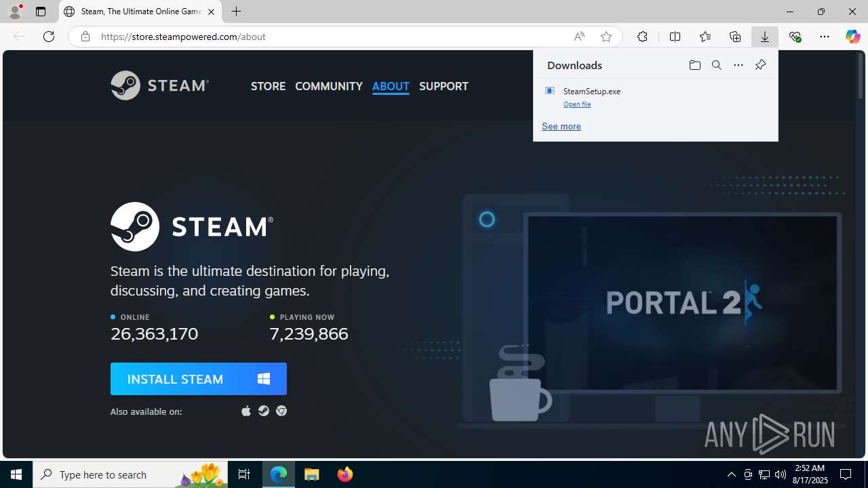Open Browser essentials icon
This screenshot has width=868, height=488.
click(x=795, y=37)
